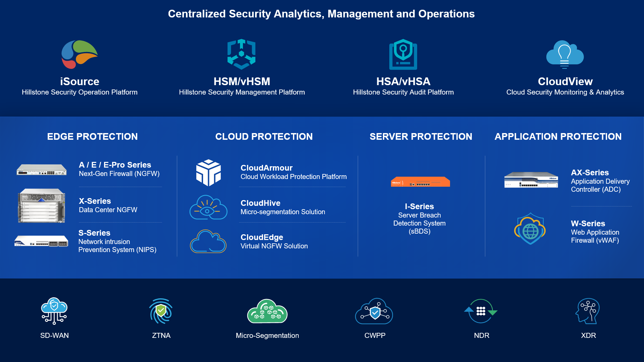This screenshot has height=362, width=644.
Task: Click the XDR label
Action: coord(588,336)
